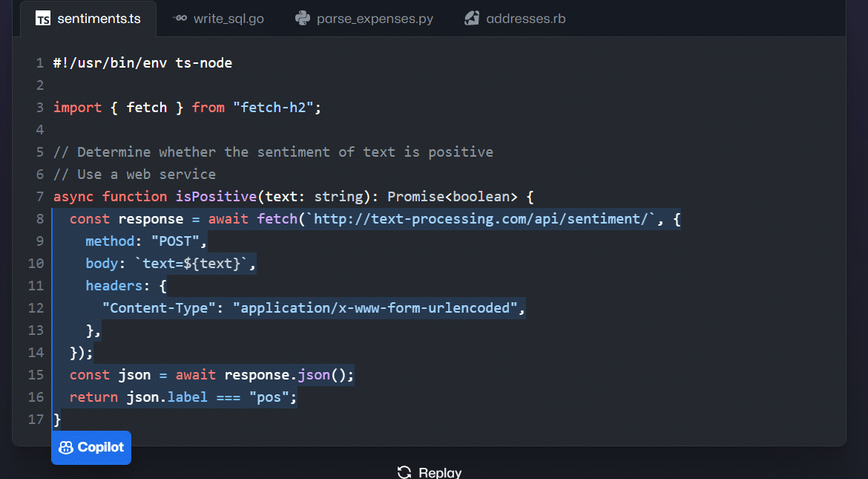Click the Python icon on parse_expenses.py tab
Viewport: 868px width, 479px height.
point(302,19)
